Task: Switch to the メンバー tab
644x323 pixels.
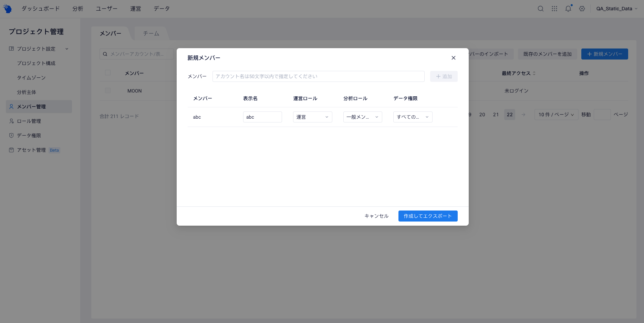Action: click(x=111, y=33)
